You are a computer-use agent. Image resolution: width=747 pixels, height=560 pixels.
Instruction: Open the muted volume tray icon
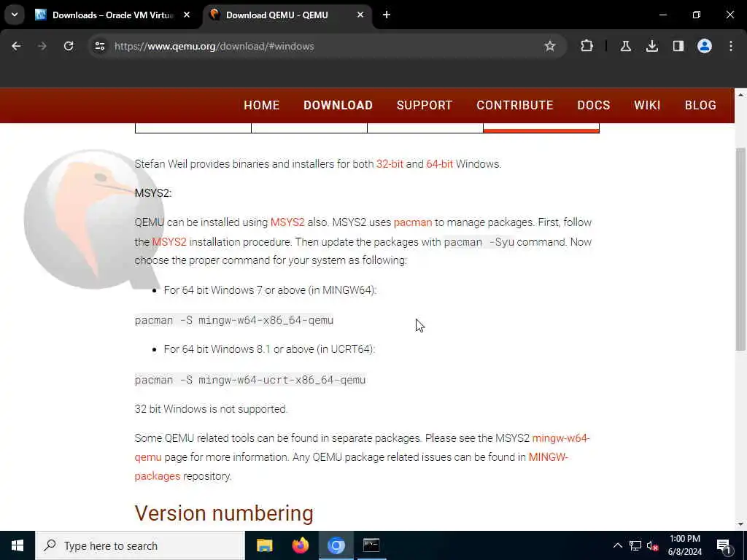653,545
